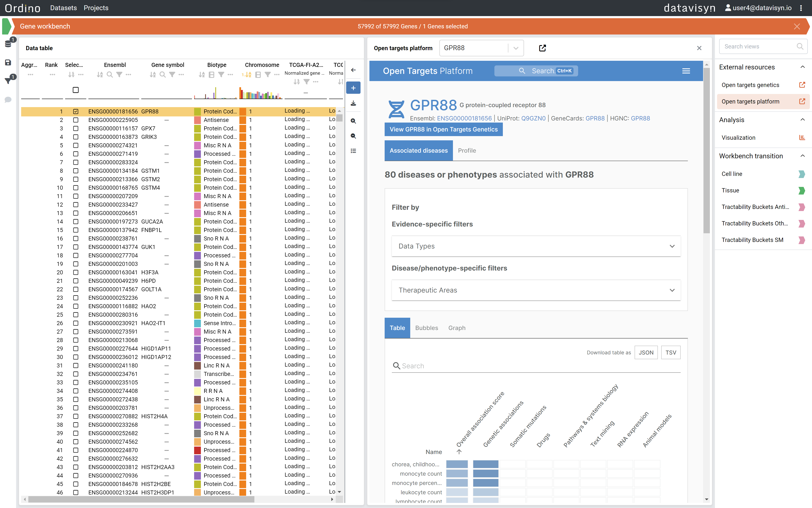Open the Visualization analysis view
Screen dimensions: 812x508
pyautogui.click(x=763, y=137)
